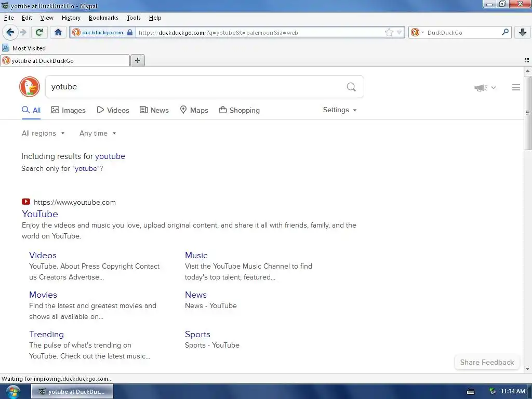Click the duckduckgo.com identity box
The height and width of the screenshot is (399, 532).
(x=102, y=33)
